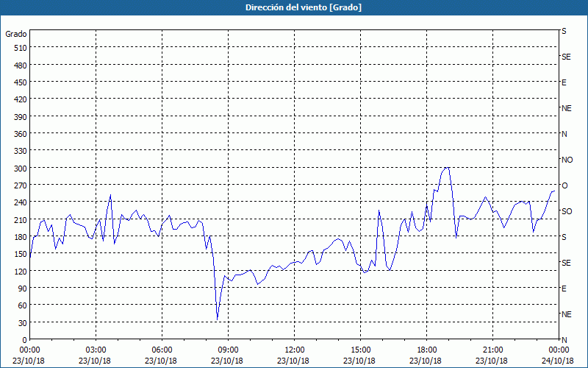Click the 510 value on the y-axis

coord(21,48)
